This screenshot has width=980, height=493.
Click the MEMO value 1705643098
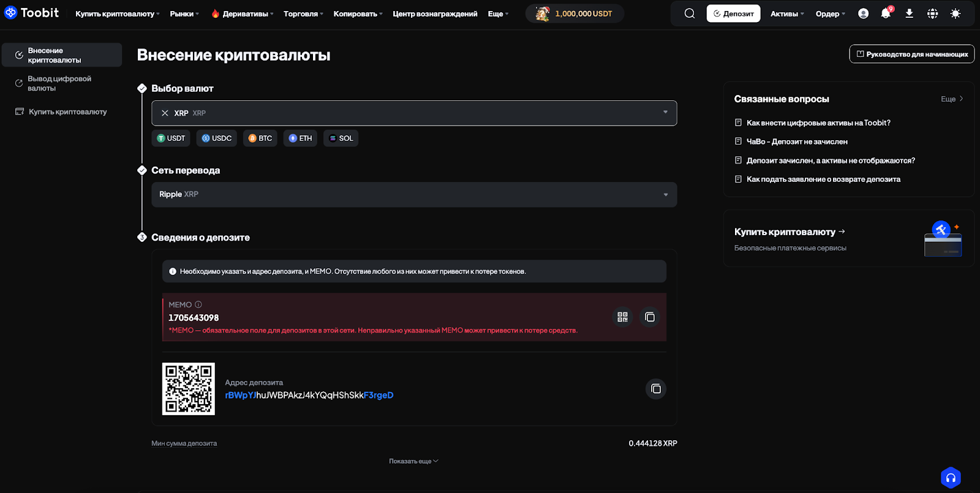[194, 318]
